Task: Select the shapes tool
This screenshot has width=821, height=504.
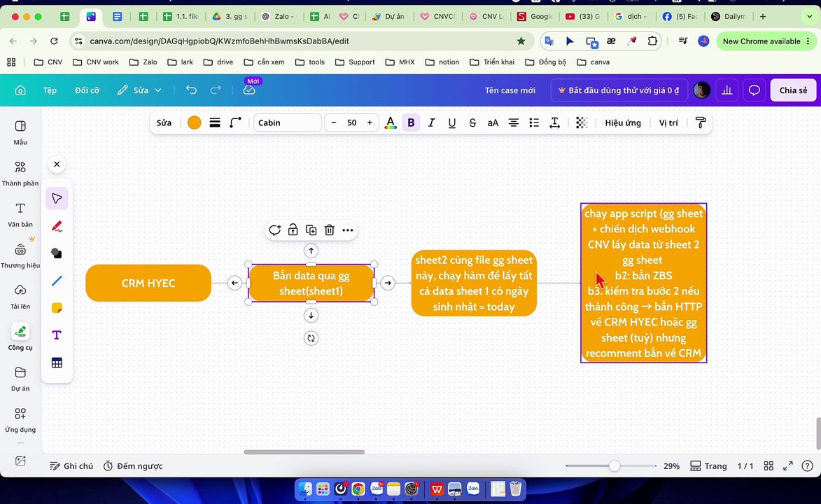Action: click(57, 253)
